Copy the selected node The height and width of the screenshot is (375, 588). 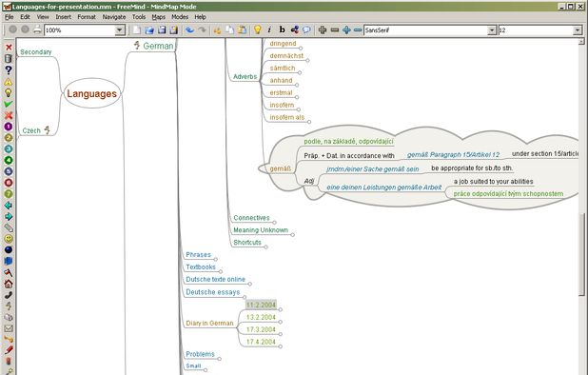229,30
